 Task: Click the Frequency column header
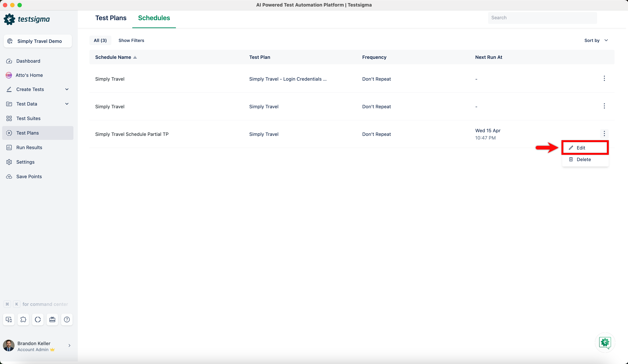pos(374,57)
